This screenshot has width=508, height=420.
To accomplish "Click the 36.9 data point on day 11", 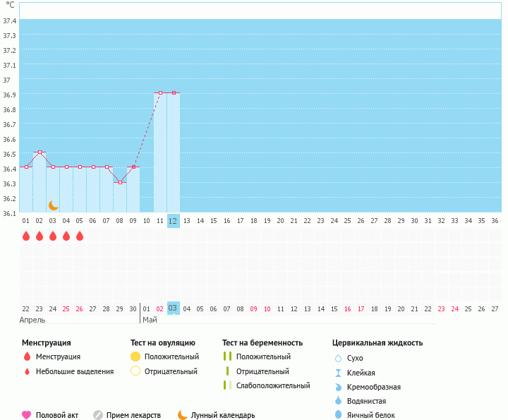I will click(160, 92).
